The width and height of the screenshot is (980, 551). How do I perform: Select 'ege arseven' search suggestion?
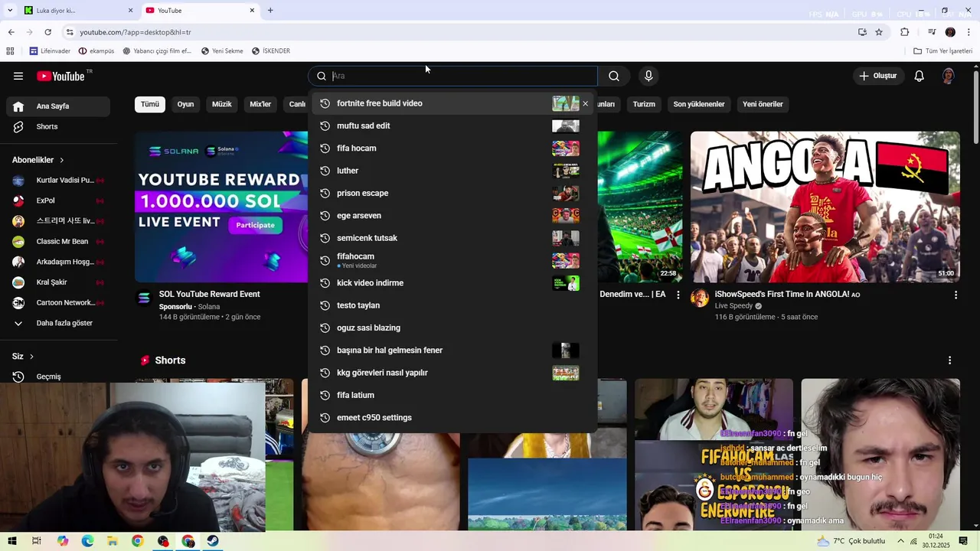(x=452, y=216)
